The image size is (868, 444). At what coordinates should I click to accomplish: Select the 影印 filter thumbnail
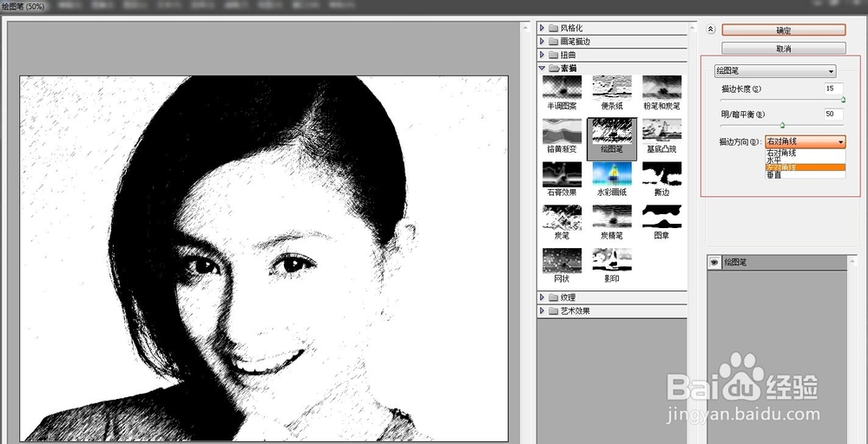click(x=612, y=260)
